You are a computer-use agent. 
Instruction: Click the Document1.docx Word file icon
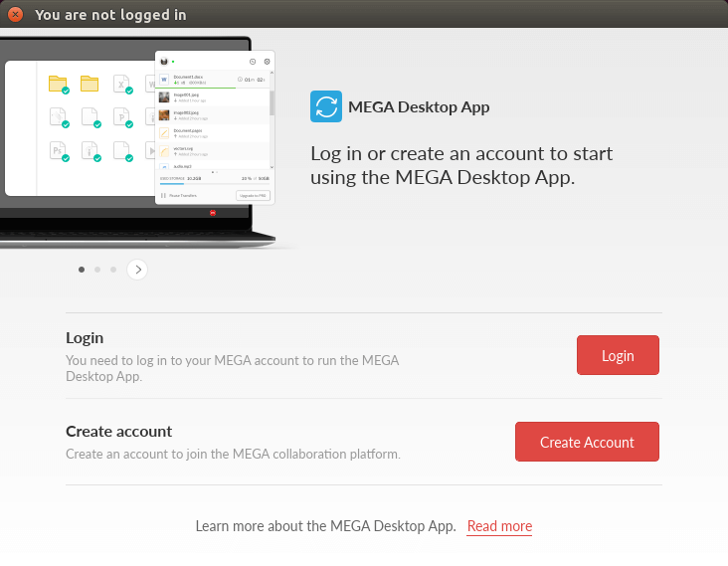[165, 79]
